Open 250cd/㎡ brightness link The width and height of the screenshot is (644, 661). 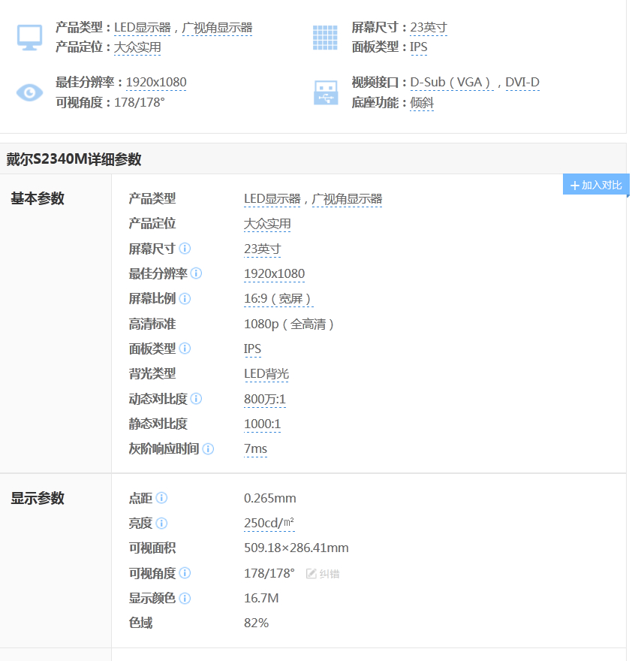tap(269, 523)
